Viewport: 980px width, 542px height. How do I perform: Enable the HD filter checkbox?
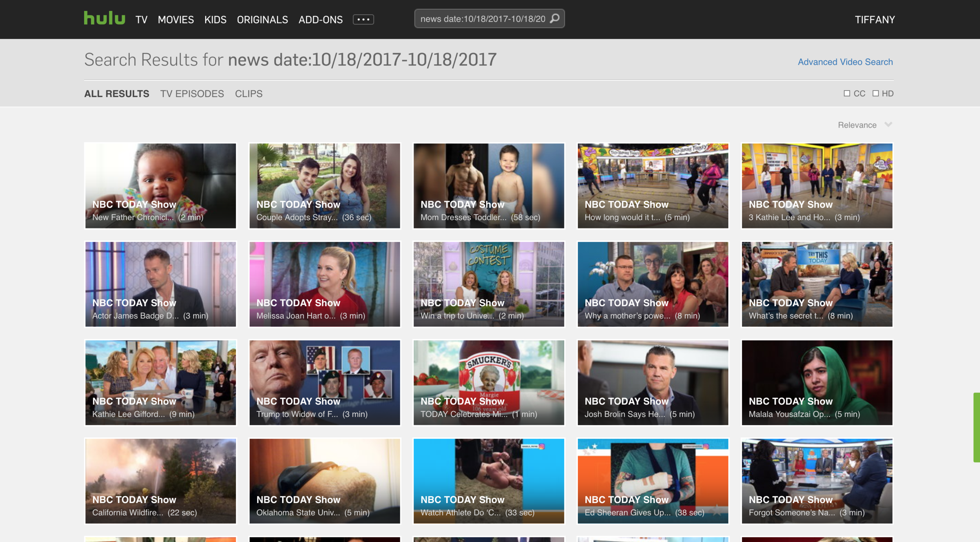(x=875, y=93)
